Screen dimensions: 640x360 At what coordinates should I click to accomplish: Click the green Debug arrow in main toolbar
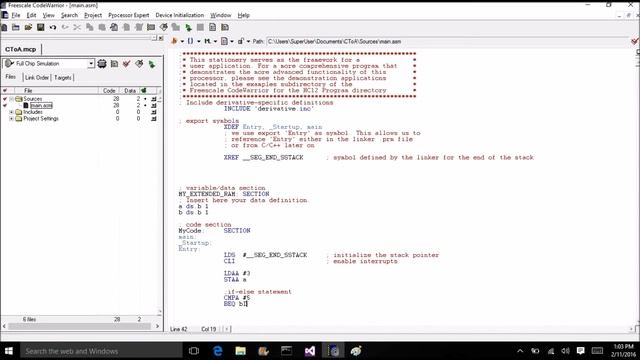point(188,27)
